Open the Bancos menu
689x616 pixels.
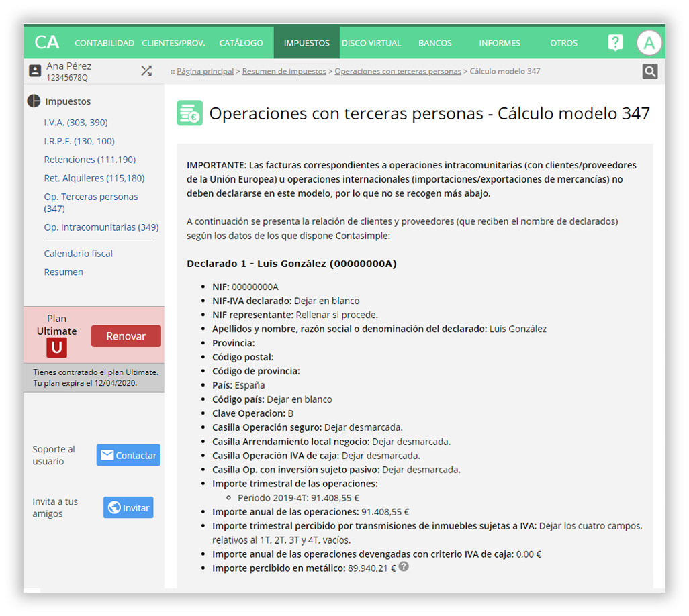435,43
